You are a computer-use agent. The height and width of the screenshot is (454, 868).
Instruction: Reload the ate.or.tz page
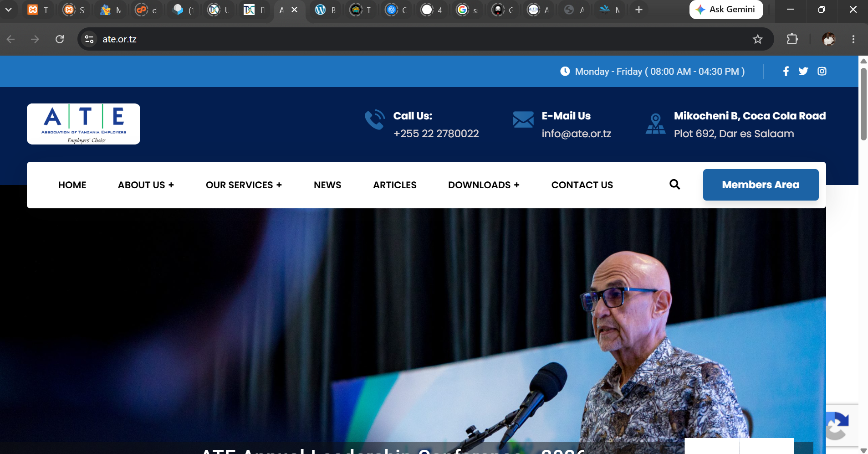(x=60, y=39)
